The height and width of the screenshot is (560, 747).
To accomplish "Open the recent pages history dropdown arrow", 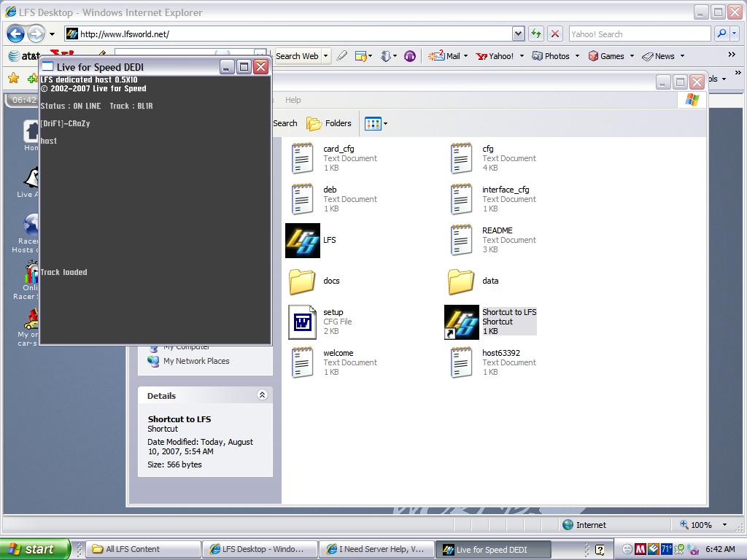I will [x=52, y=34].
